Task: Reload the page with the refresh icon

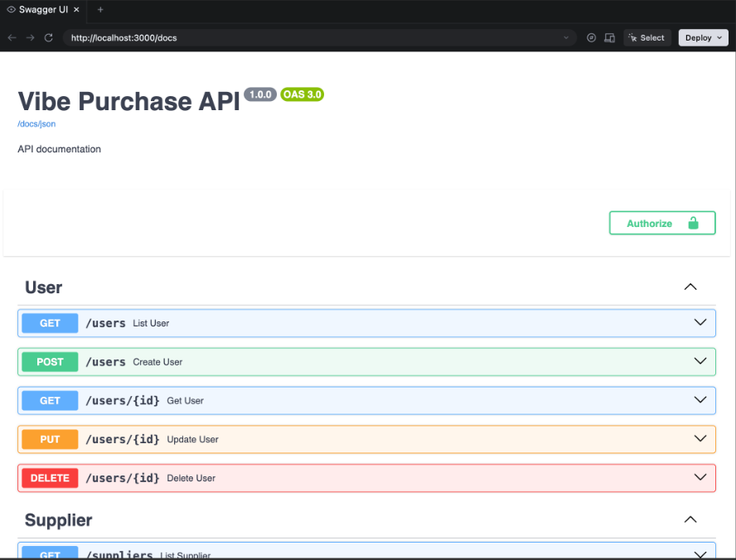Action: (48, 37)
